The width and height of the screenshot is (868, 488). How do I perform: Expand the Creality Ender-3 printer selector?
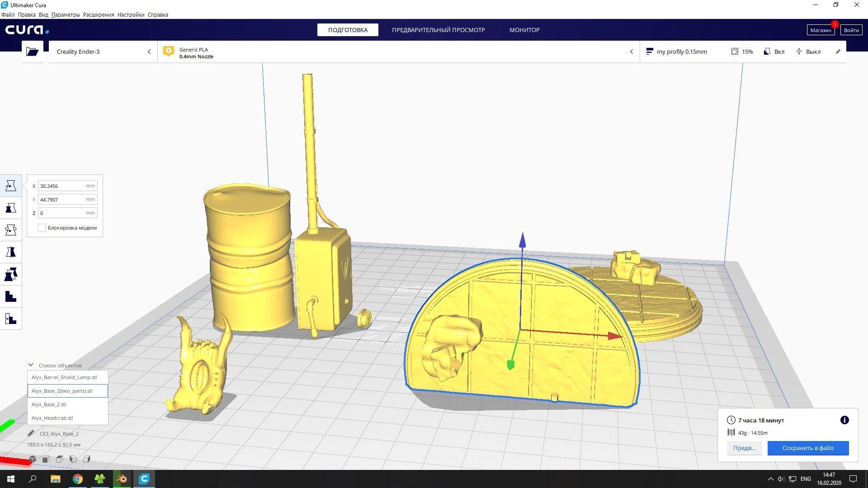tap(103, 52)
